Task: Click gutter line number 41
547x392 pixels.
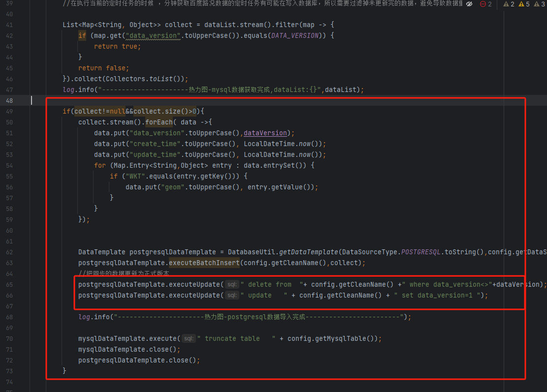Action: tap(9, 25)
